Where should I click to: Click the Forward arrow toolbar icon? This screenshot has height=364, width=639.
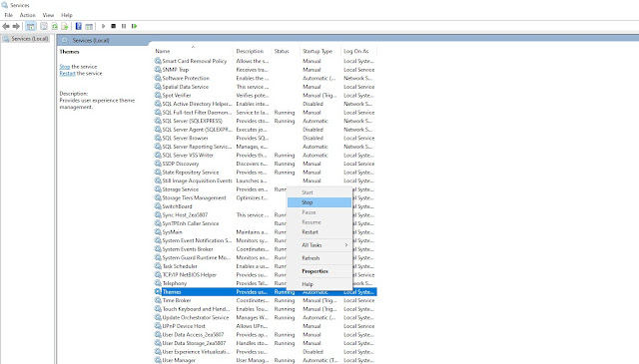16,26
